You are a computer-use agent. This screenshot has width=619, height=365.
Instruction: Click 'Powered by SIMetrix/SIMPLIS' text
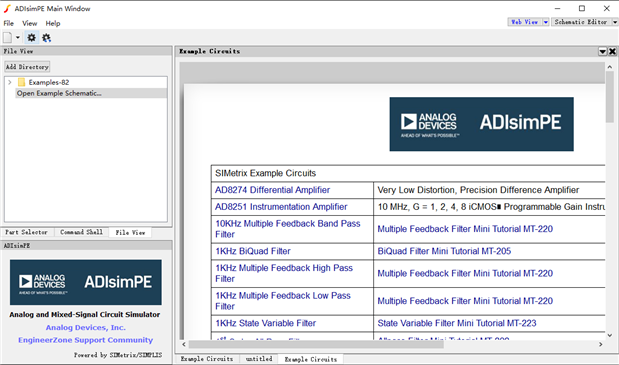118,355
